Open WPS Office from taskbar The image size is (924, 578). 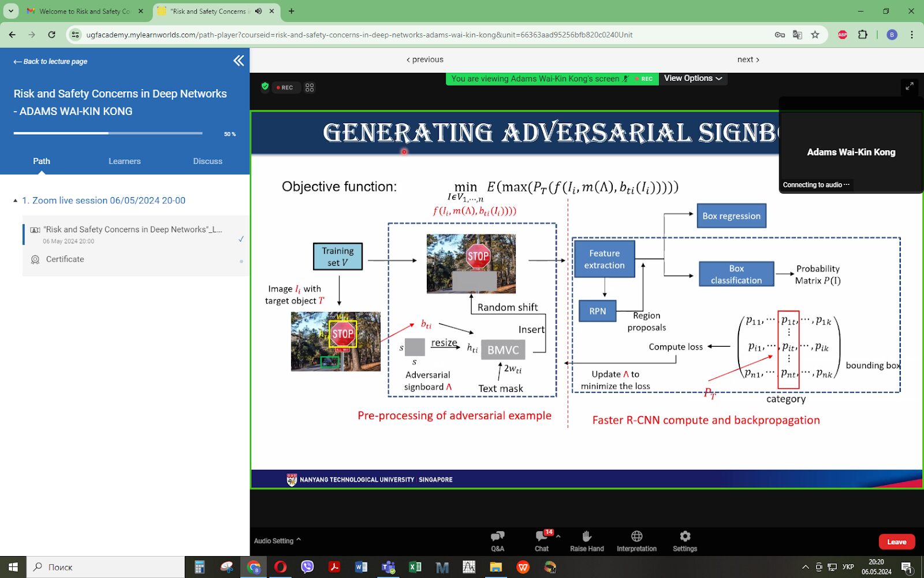[523, 567]
